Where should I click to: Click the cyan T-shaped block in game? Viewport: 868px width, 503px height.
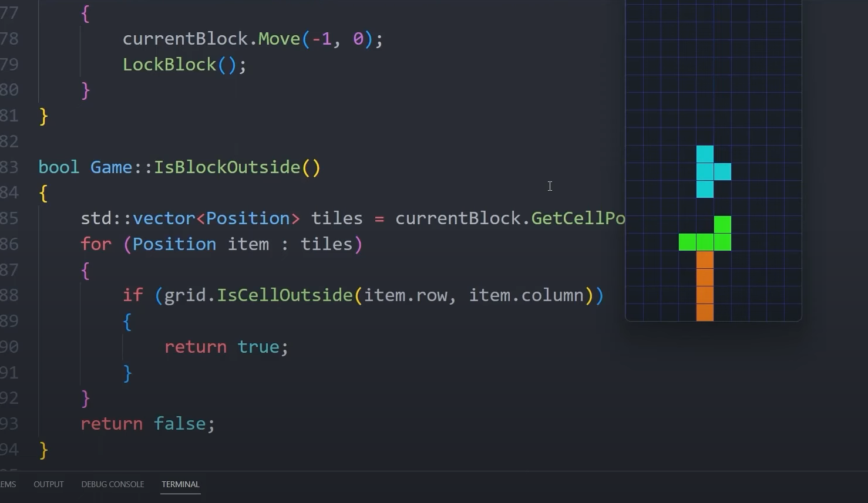pos(705,172)
